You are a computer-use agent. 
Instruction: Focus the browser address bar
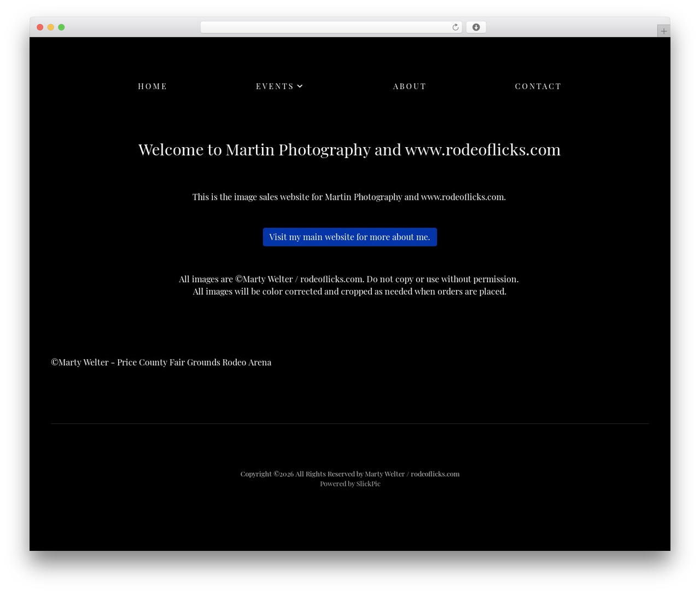pyautogui.click(x=331, y=27)
